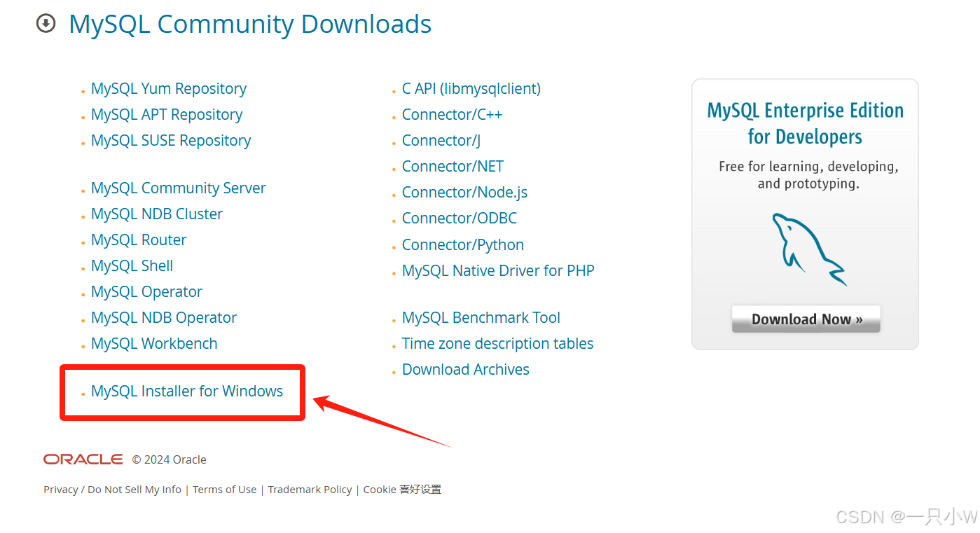Open Connector/NET link
The width and height of the screenshot is (980, 533).
pos(453,167)
